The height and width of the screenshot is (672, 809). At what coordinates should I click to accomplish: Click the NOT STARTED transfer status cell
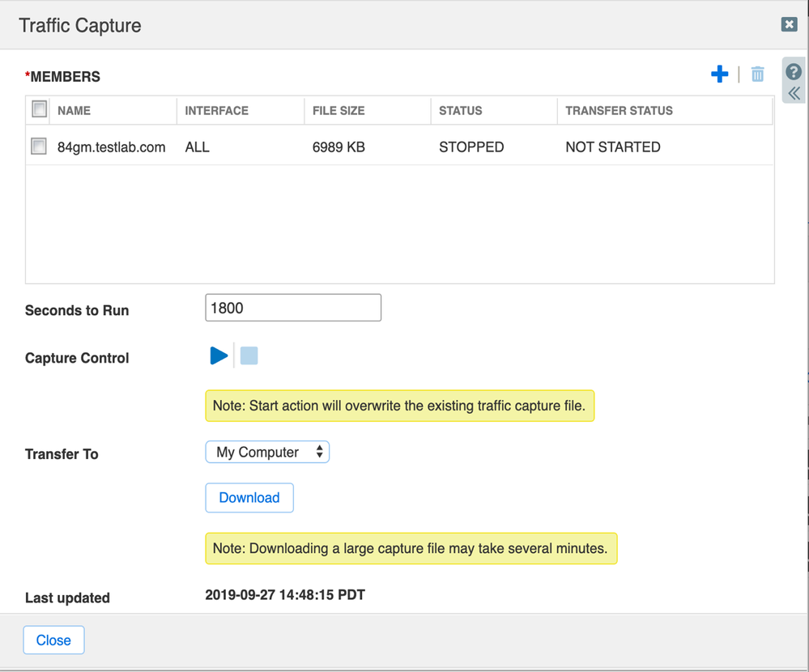point(613,147)
